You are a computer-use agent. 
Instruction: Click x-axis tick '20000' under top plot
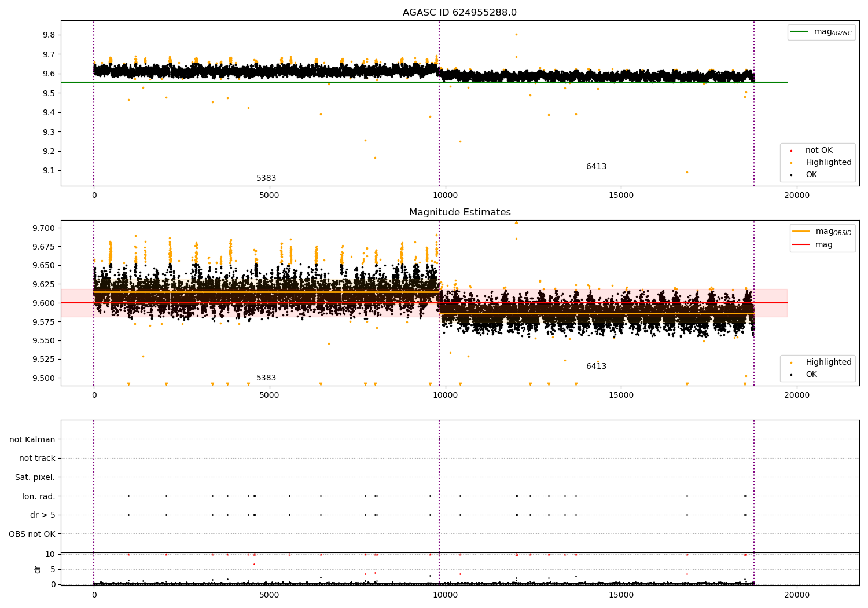(797, 196)
